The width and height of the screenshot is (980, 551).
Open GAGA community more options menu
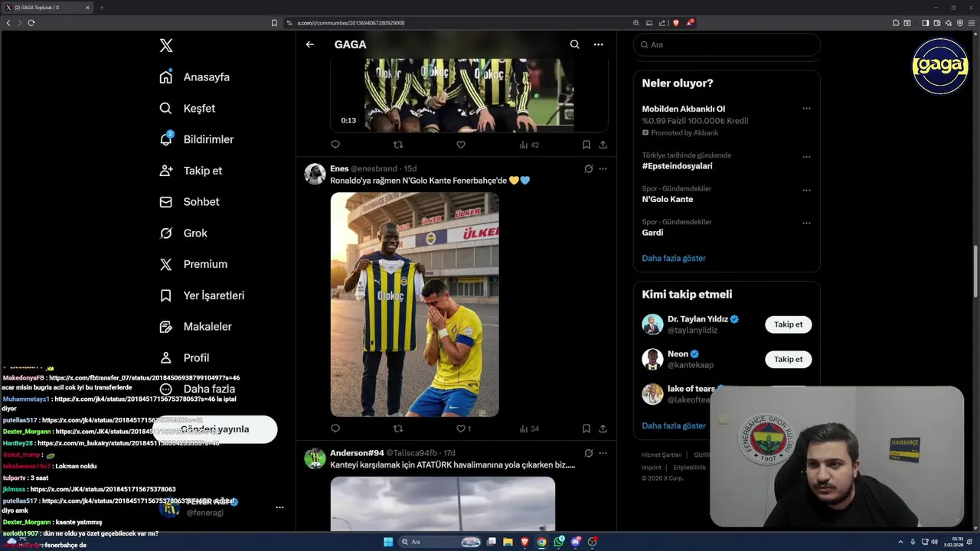pos(599,44)
